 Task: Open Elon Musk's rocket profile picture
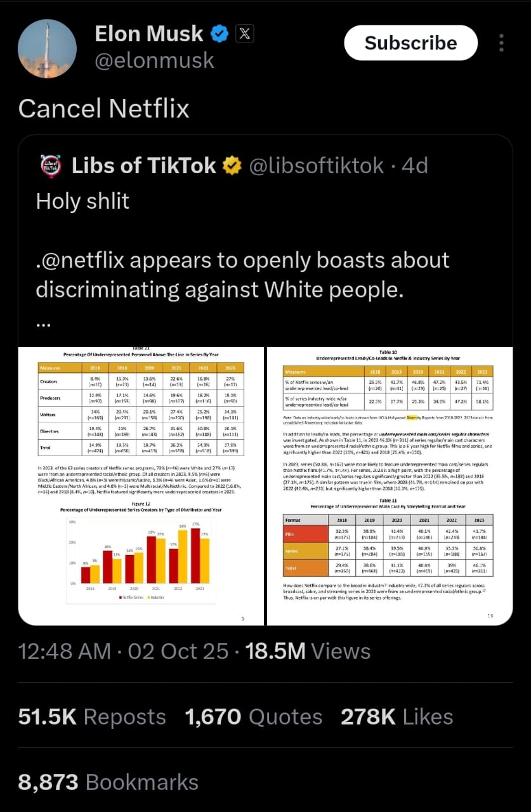pos(47,48)
